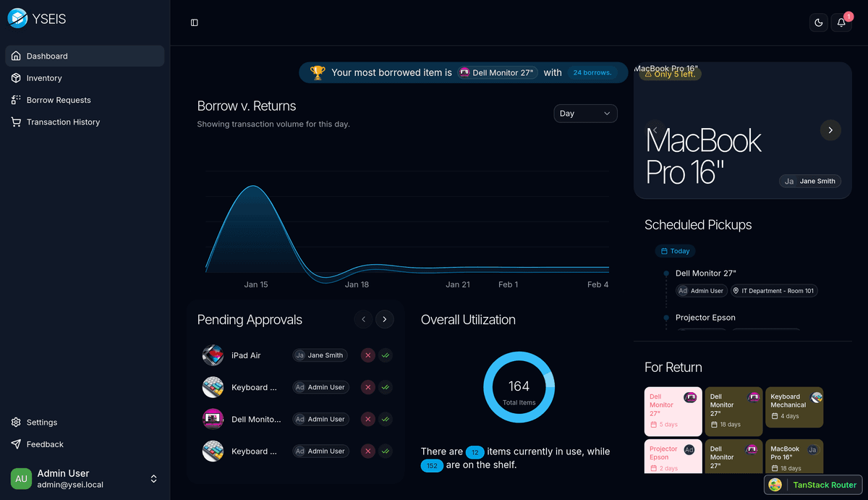Click the Dell Monitor 27" badge
The image size is (868, 500).
(498, 72)
